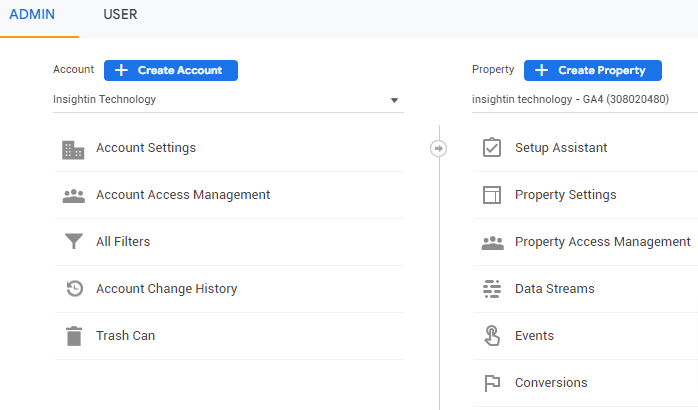Viewport: 698px width, 410px height.
Task: Click the Setup Assistant checkmark icon
Action: tap(491, 148)
